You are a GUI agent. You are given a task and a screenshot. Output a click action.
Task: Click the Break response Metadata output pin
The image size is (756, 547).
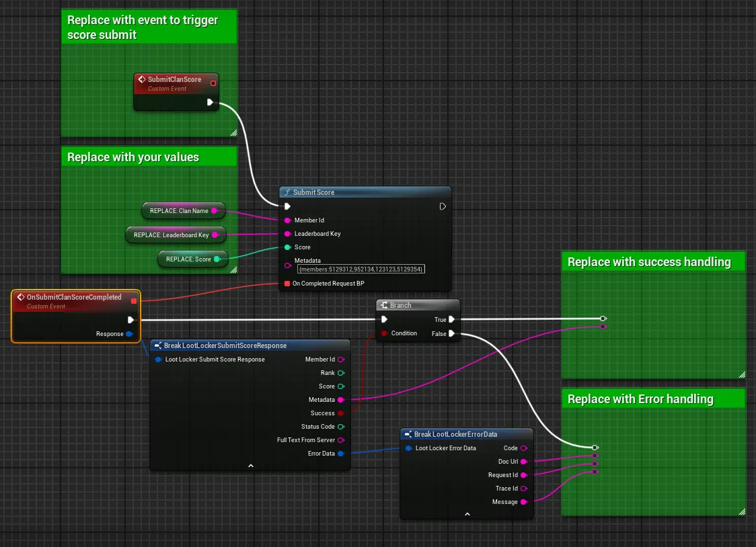point(341,400)
